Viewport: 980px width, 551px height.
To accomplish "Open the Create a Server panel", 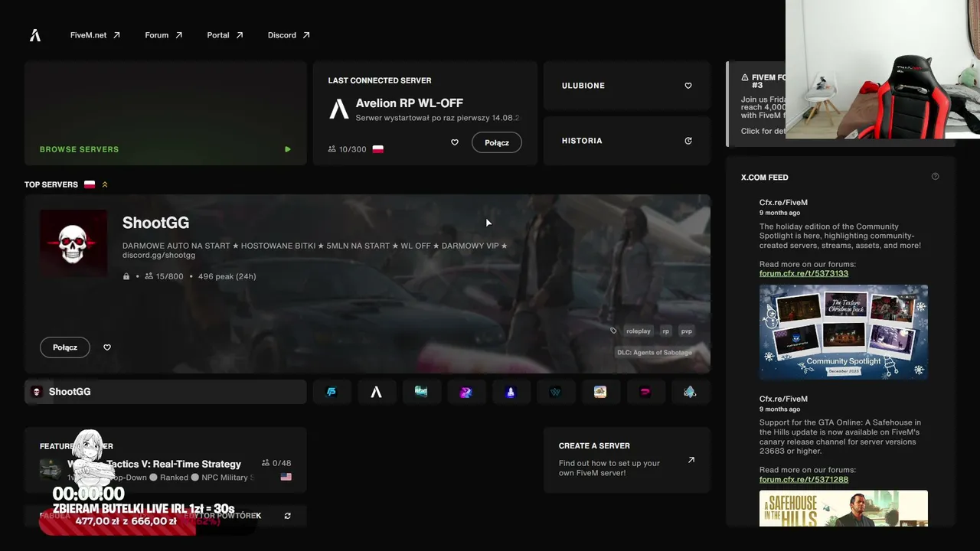I will pos(627,460).
